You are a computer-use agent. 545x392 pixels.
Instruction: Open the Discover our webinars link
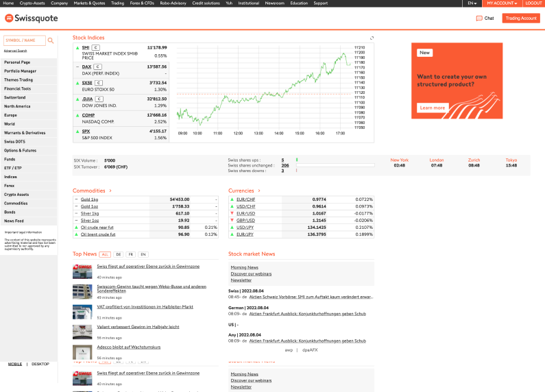(251, 274)
